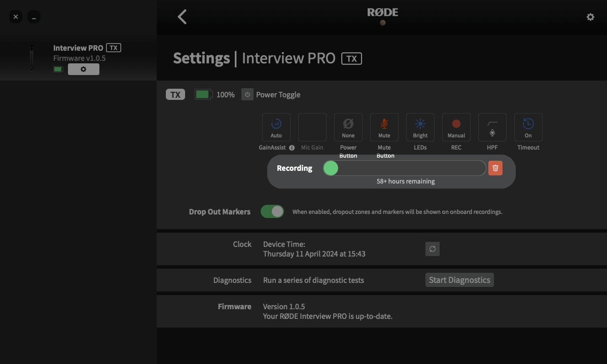Select Interview PRO device in sidebar

click(x=78, y=58)
